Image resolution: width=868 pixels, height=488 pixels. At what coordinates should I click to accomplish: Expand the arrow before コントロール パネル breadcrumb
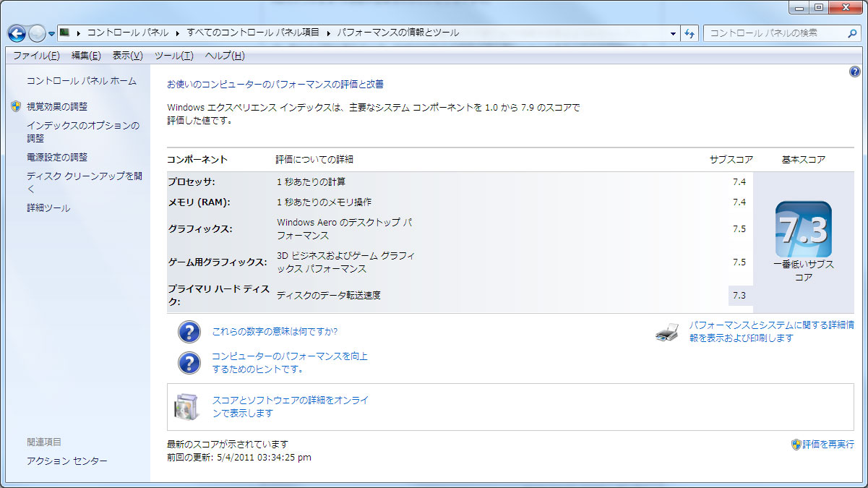[x=78, y=33]
